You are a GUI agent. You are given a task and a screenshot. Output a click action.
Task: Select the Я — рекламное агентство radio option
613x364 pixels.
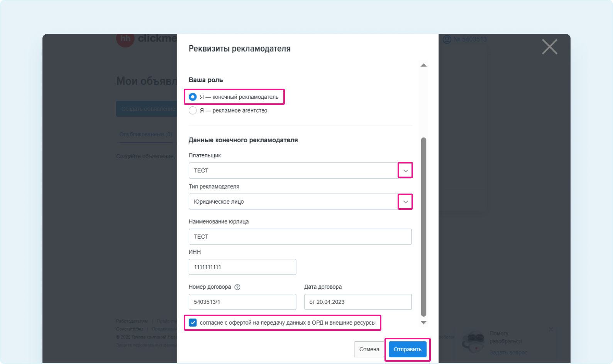click(x=193, y=110)
